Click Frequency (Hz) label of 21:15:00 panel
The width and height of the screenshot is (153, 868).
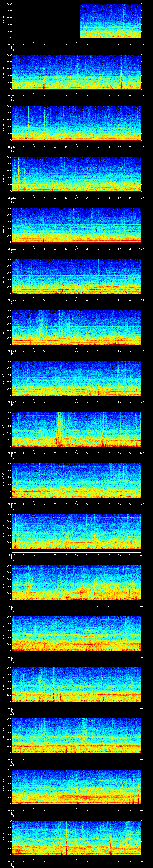point(3,583)
